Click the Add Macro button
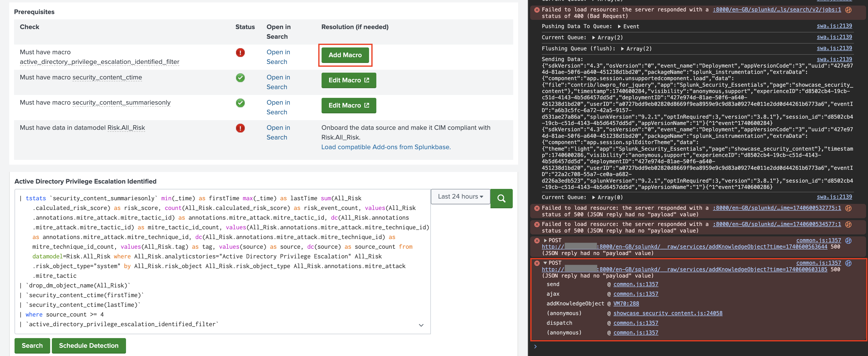The height and width of the screenshot is (356, 868). point(345,55)
